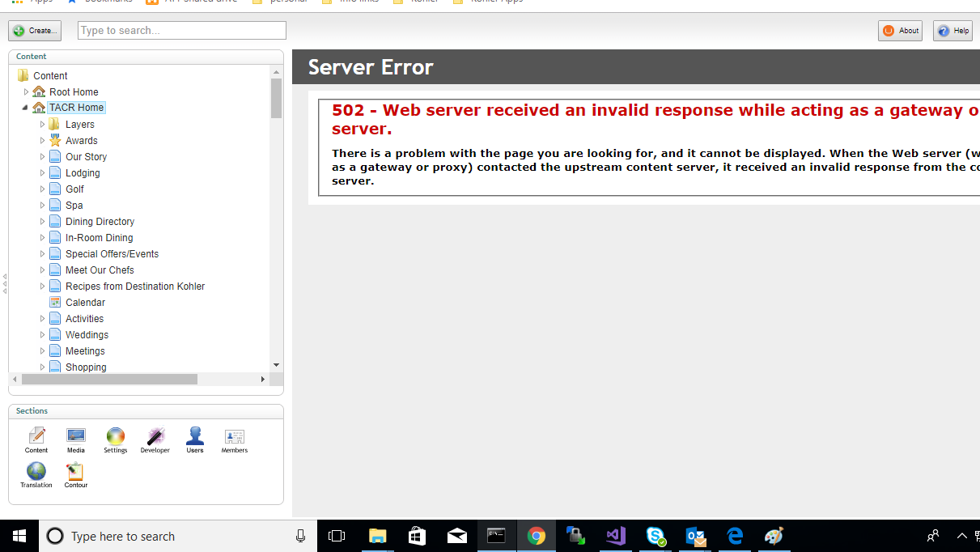Expand the Root Home tree node

[26, 91]
